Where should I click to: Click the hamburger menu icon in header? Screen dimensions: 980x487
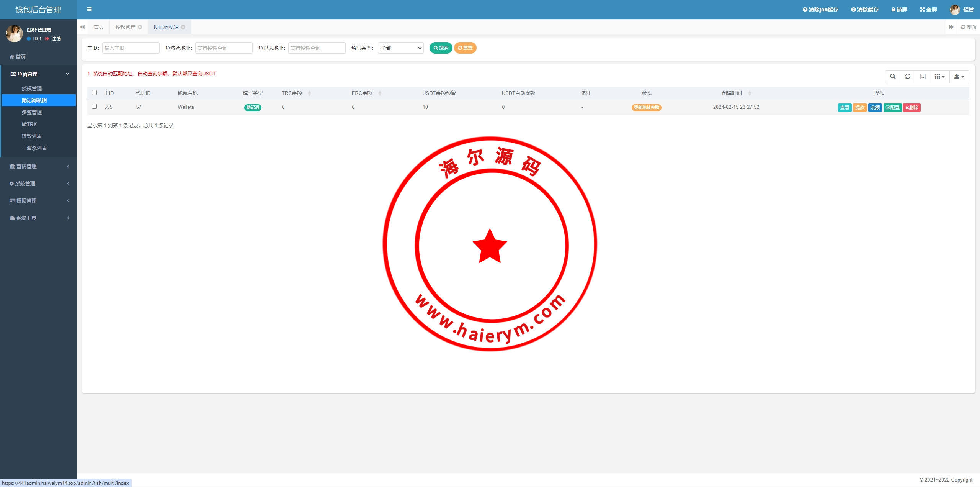[89, 9]
